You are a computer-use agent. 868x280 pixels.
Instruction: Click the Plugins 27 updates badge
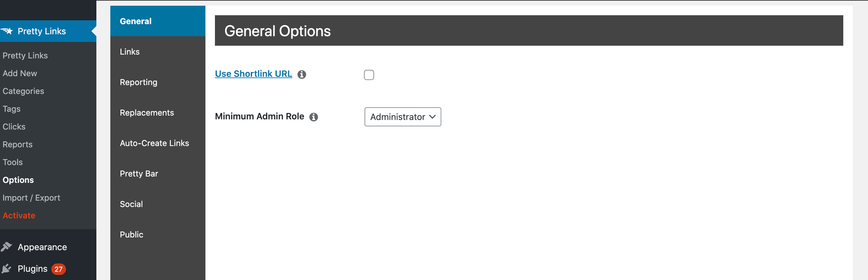coord(59,269)
